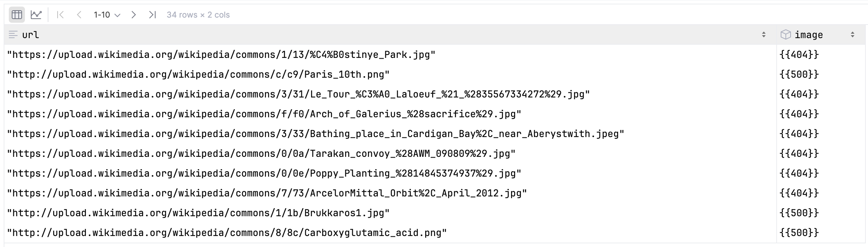This screenshot has width=868, height=247.
Task: Go to first page arrow
Action: pos(61,15)
